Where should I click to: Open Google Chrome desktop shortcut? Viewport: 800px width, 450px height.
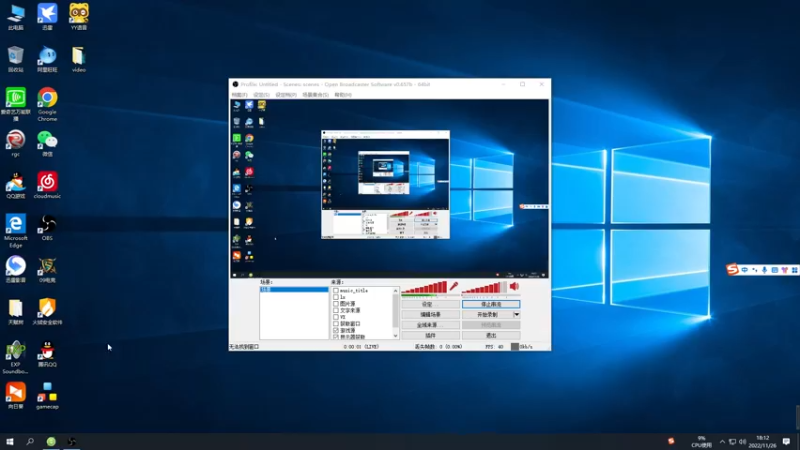47,104
